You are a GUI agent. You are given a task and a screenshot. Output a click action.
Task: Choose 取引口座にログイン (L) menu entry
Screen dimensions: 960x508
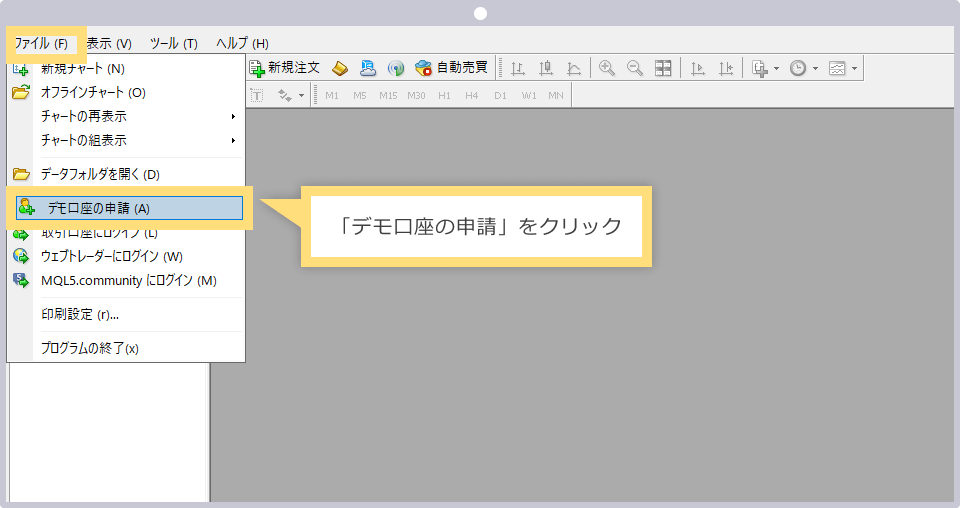(x=126, y=234)
